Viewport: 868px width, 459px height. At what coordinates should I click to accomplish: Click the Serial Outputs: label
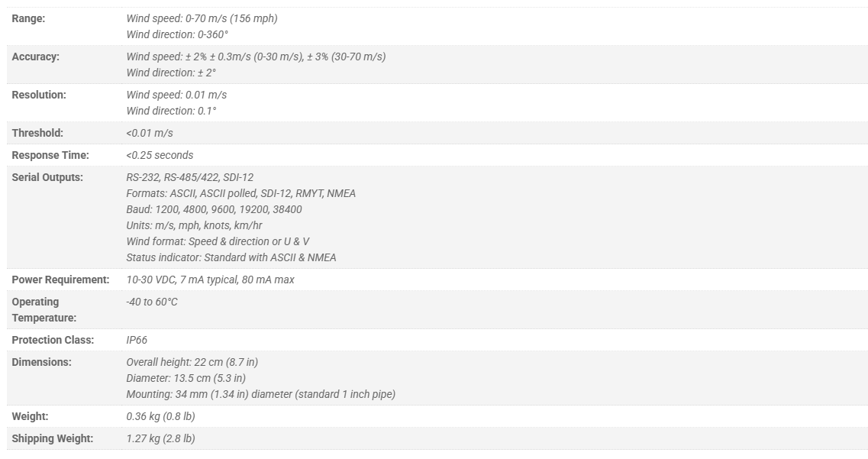tap(47, 177)
